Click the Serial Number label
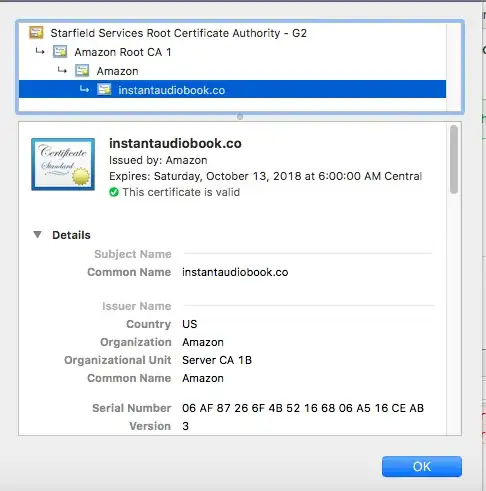486x491 pixels. pos(132,408)
